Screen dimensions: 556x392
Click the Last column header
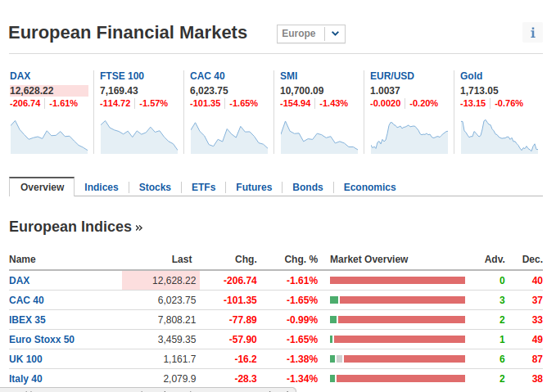pyautogui.click(x=182, y=259)
